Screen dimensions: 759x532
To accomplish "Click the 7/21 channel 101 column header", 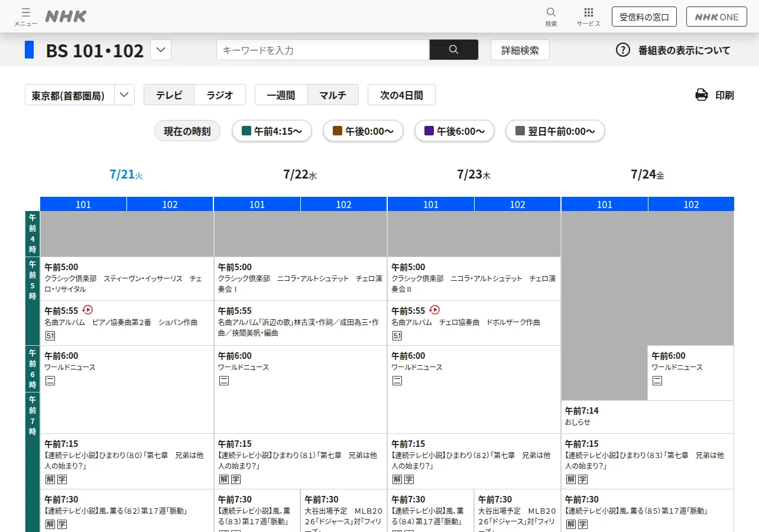I will (x=83, y=205).
